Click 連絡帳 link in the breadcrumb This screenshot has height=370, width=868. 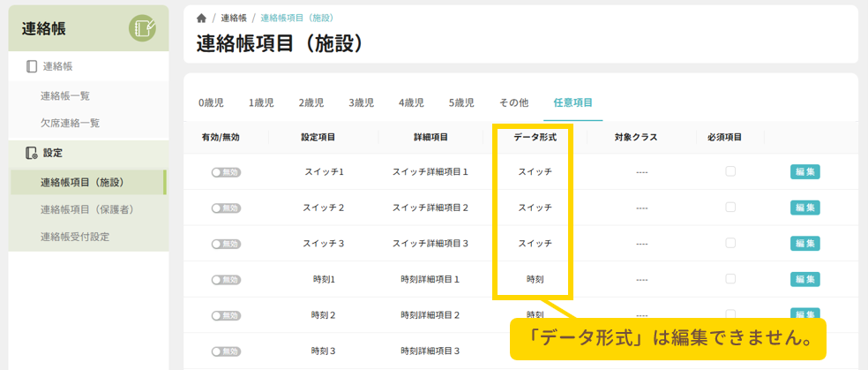click(233, 18)
